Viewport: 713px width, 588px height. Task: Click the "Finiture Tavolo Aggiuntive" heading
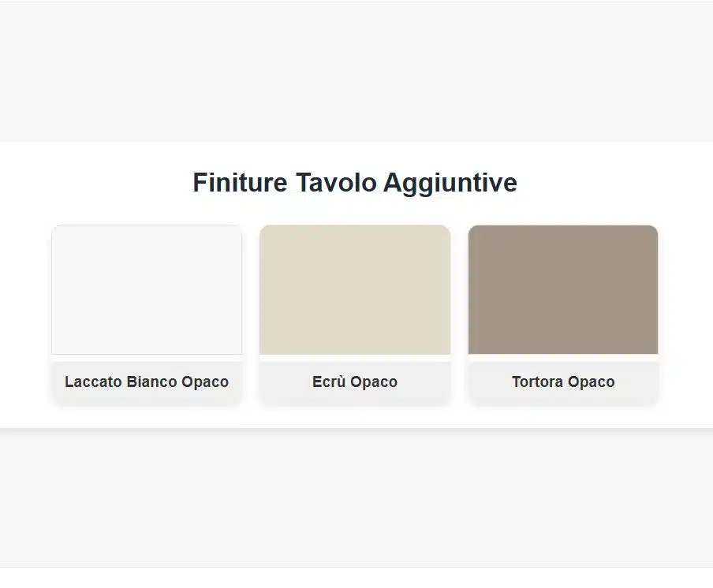[355, 183]
